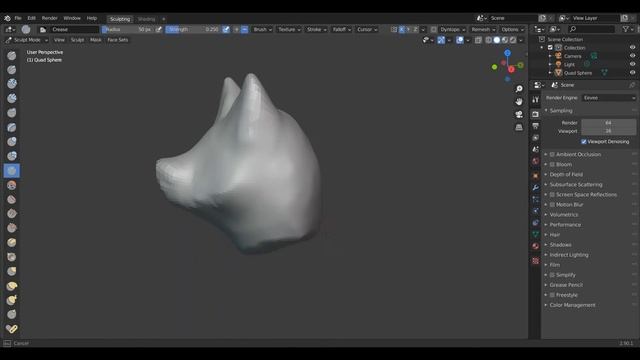Select the Inflate brush tool
This screenshot has width=640, height=360.
pos(11,142)
